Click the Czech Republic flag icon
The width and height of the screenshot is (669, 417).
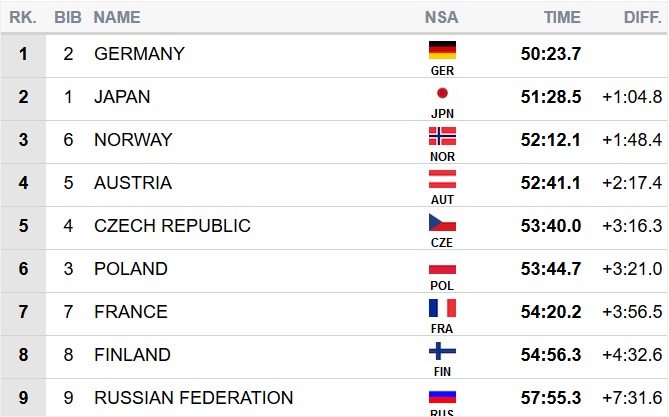pyautogui.click(x=442, y=222)
